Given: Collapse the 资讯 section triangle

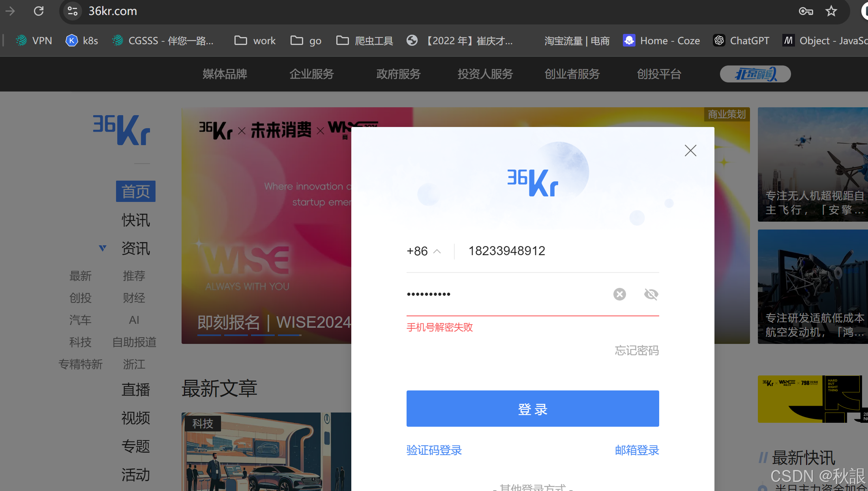Looking at the screenshot, I should click(103, 248).
